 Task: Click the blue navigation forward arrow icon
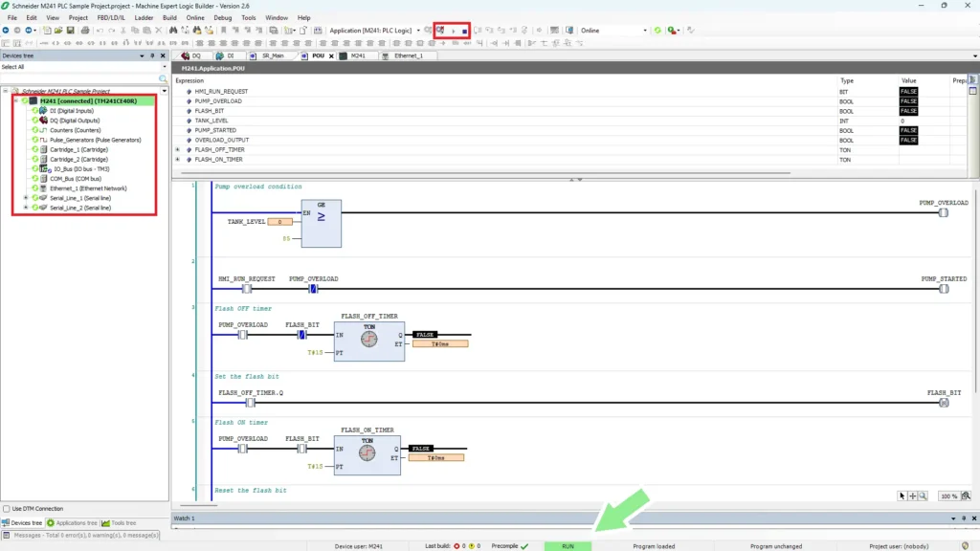point(28,30)
